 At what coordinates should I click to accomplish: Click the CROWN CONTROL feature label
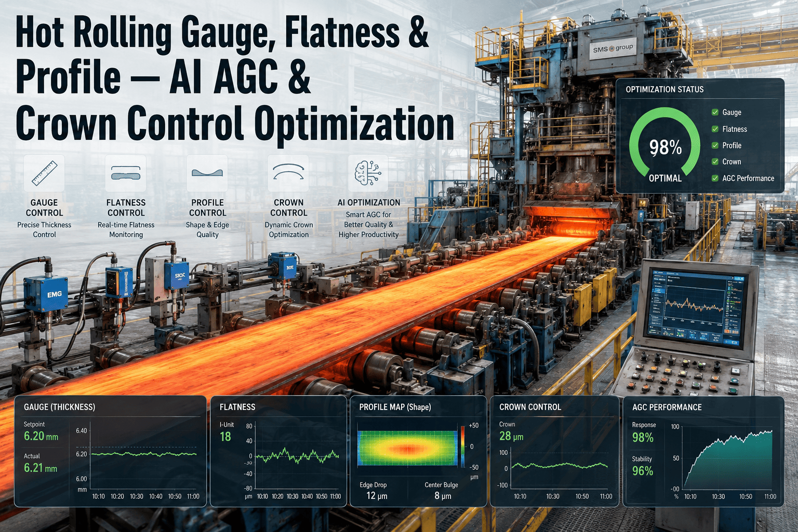pyautogui.click(x=288, y=208)
